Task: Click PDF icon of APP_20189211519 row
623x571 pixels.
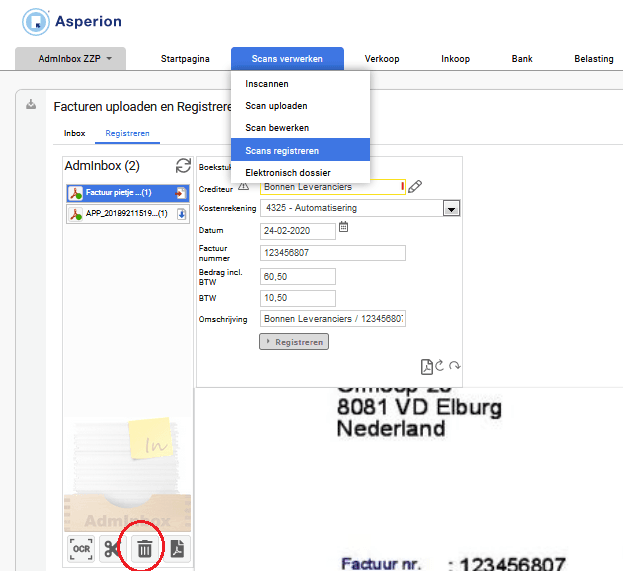Action: [76, 214]
